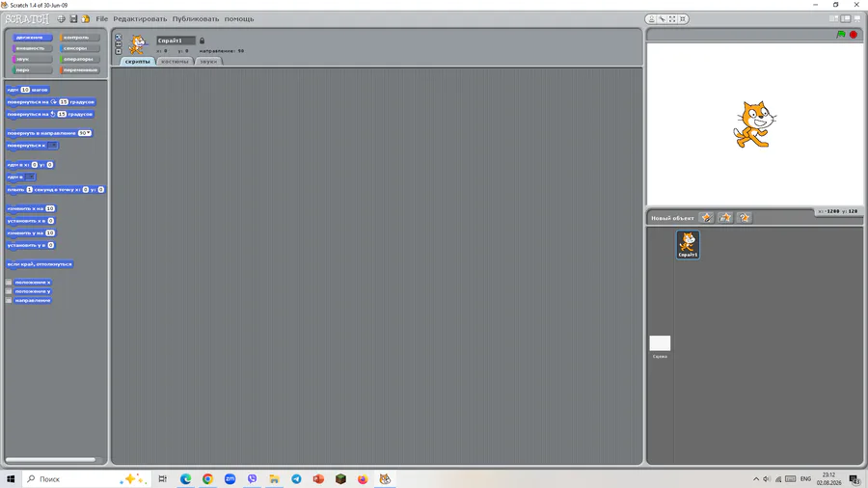
Task: Switch to full stage view mode
Action: tap(845, 19)
